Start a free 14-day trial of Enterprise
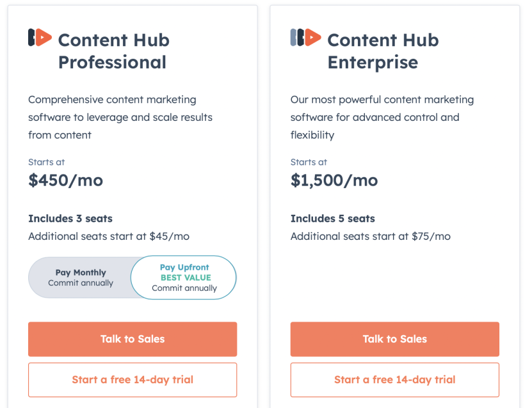 [x=394, y=380]
